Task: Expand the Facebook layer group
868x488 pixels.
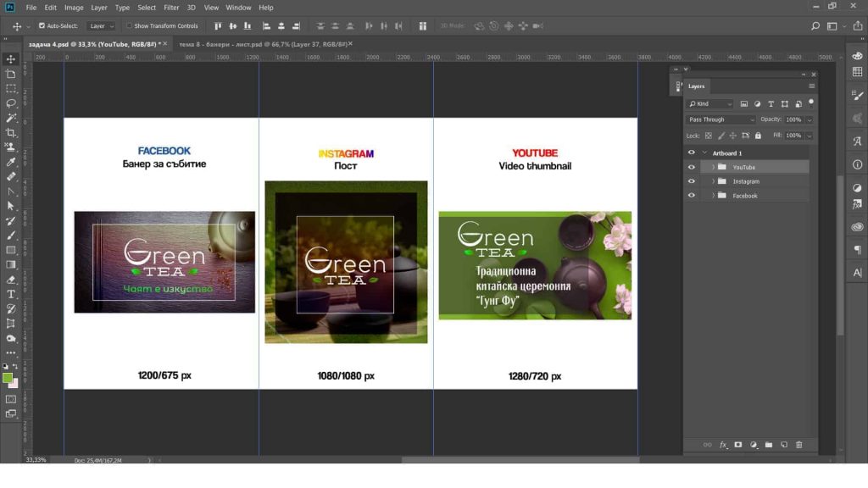Action: coord(713,196)
